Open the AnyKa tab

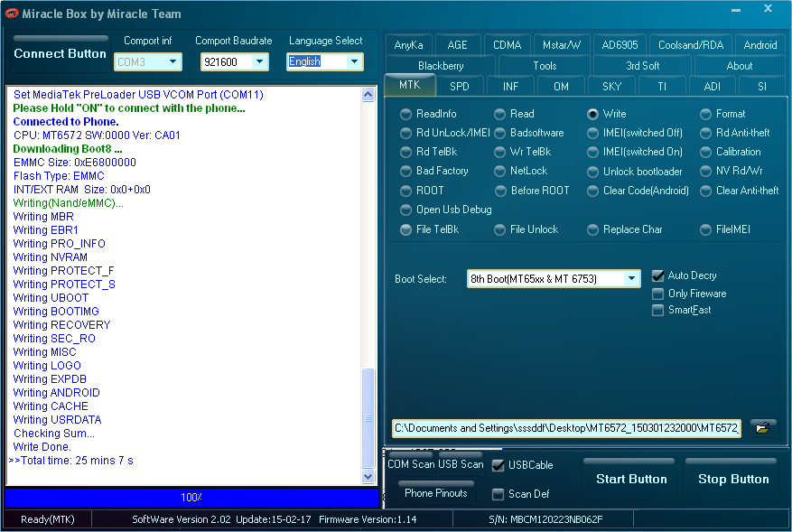click(408, 45)
